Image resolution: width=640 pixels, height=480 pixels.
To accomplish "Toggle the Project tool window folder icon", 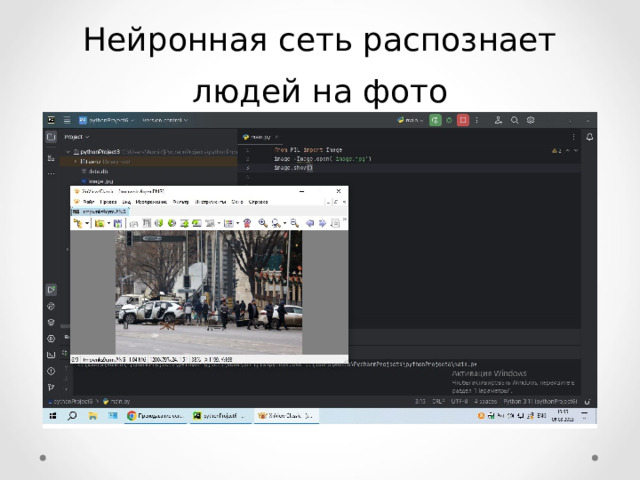I will 51,137.
